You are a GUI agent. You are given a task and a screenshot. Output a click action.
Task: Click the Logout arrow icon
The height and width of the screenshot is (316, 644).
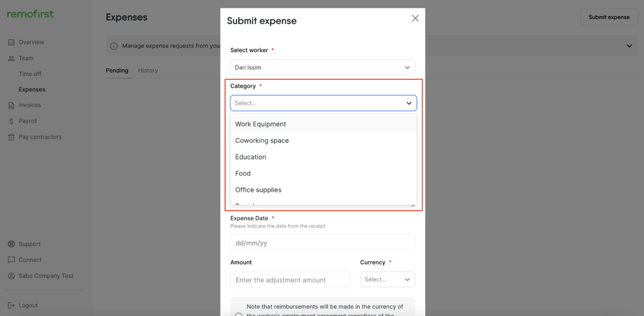click(11, 305)
